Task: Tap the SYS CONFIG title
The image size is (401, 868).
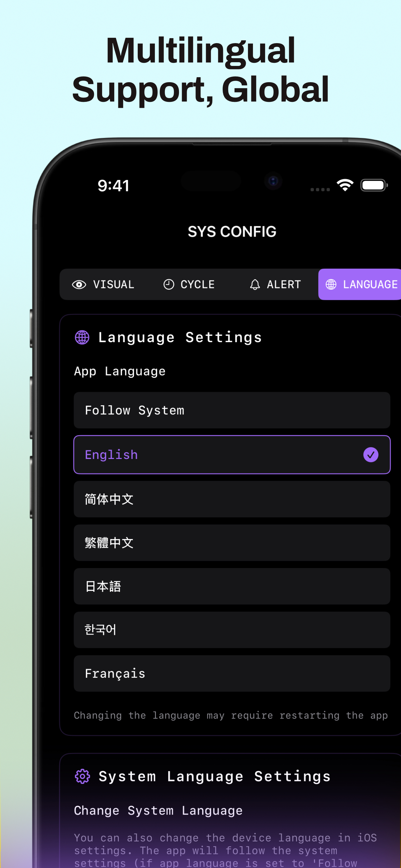Action: [232, 232]
